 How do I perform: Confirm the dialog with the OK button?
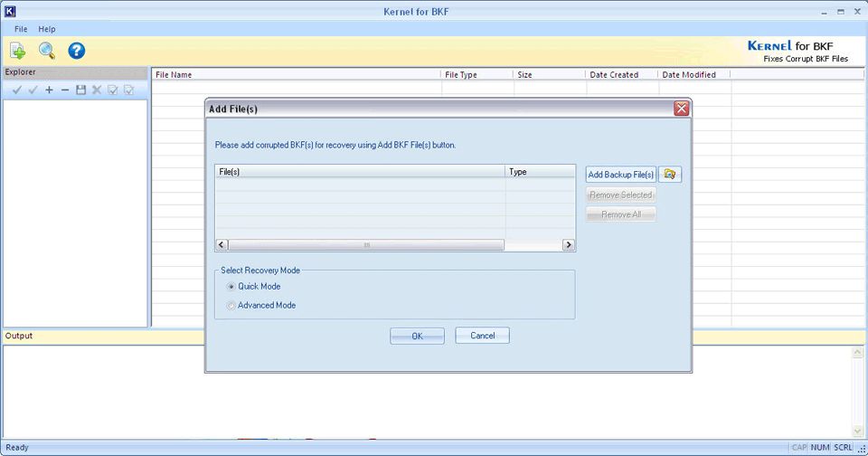click(417, 336)
